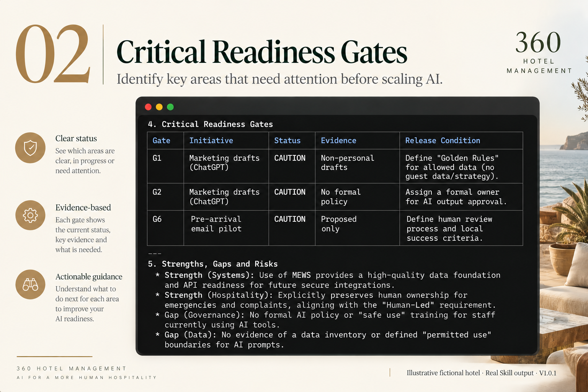Click the 360 Hotel Management logo
This screenshot has height=392, width=588.
pyautogui.click(x=539, y=52)
